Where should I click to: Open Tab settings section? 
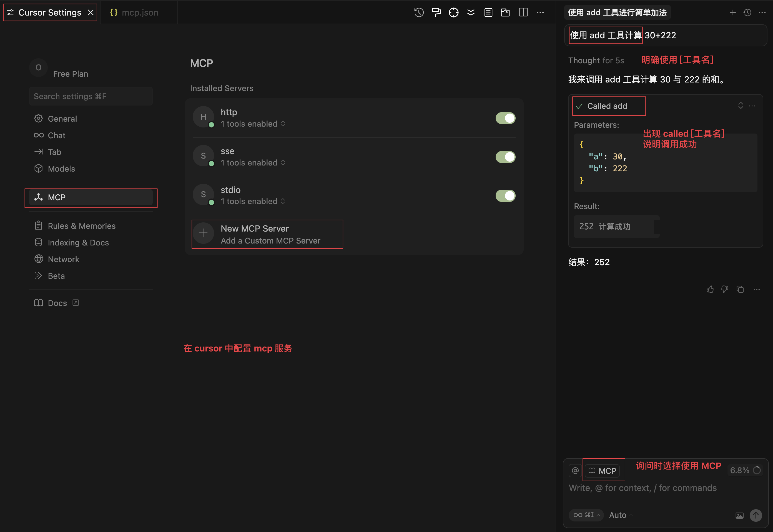(91, 152)
